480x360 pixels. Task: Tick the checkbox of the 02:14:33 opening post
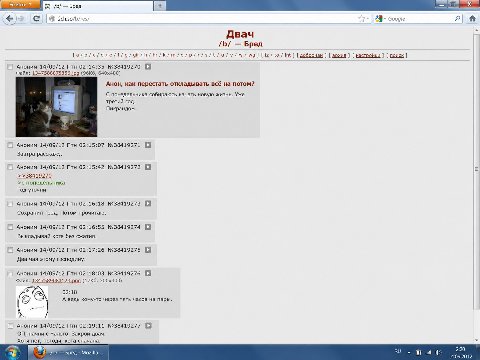pyautogui.click(x=10, y=67)
